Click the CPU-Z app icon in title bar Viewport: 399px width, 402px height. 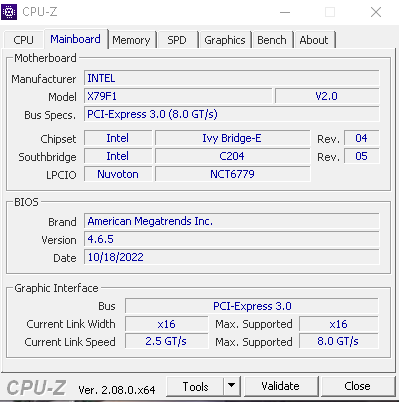point(9,12)
